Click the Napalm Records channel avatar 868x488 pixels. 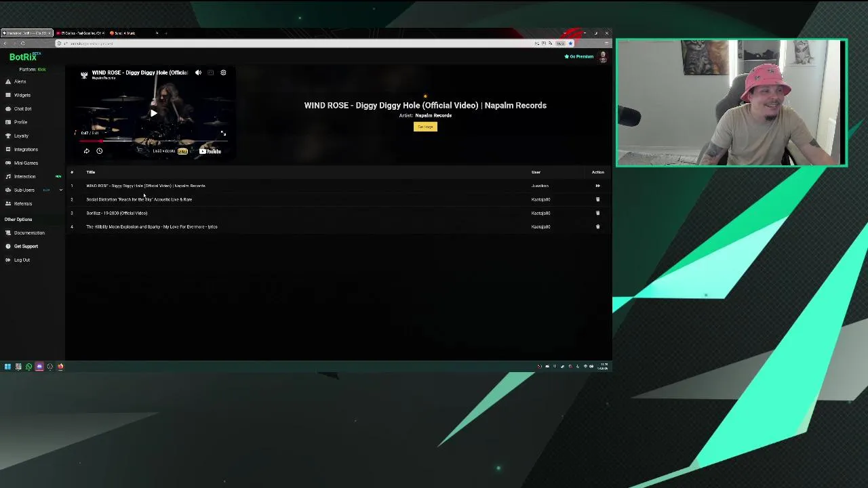tap(84, 75)
